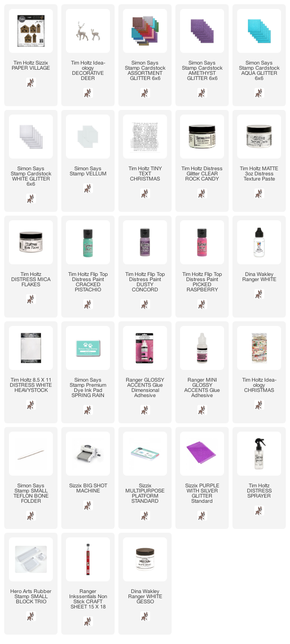Select the purple with silver glitter sheet image
This screenshot has width=290, height=644.
(x=202, y=454)
